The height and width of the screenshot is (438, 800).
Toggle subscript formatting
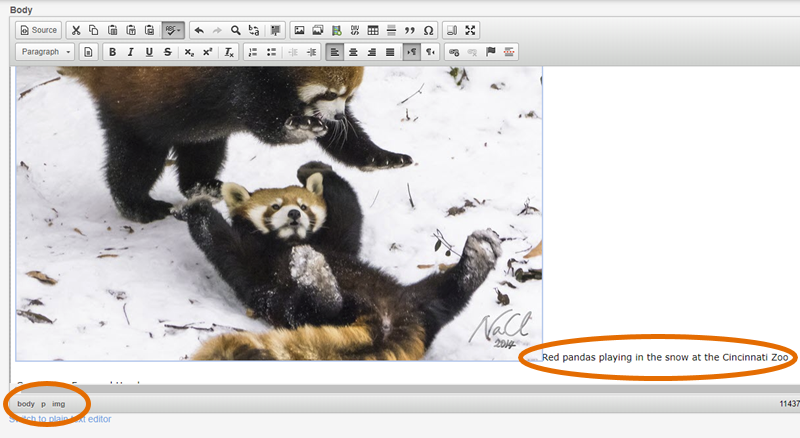189,52
